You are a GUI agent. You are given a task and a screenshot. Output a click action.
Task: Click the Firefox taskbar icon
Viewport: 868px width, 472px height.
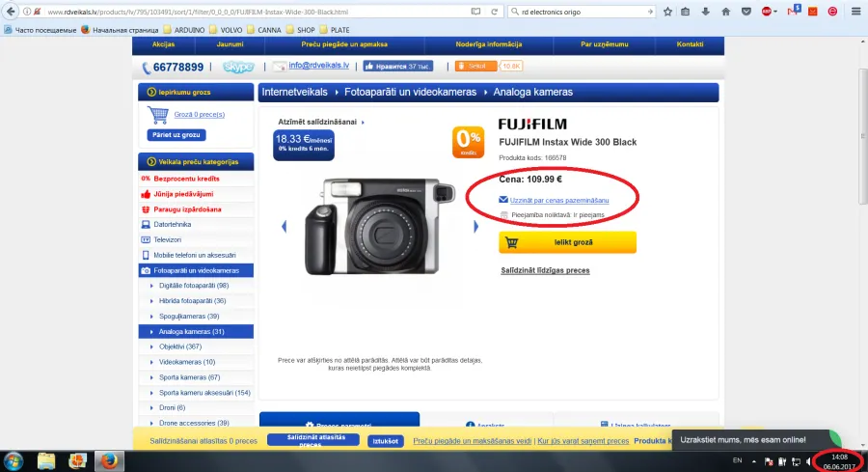pos(109,461)
